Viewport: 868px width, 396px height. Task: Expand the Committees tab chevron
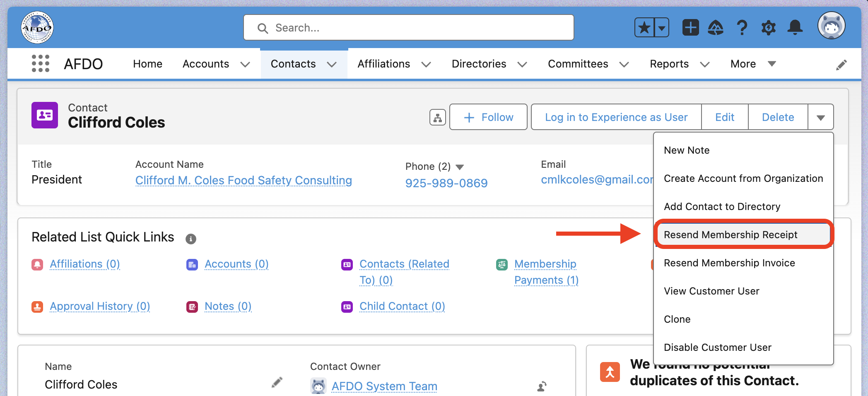point(624,65)
